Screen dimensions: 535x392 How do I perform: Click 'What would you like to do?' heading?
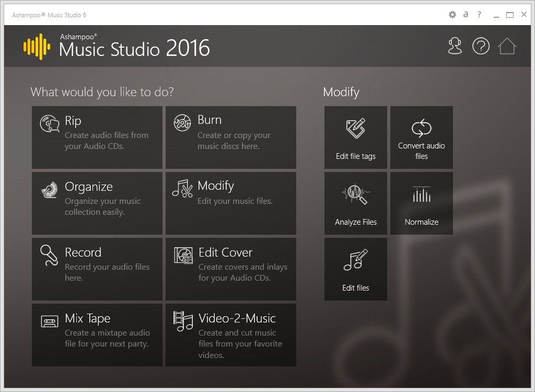pos(102,92)
